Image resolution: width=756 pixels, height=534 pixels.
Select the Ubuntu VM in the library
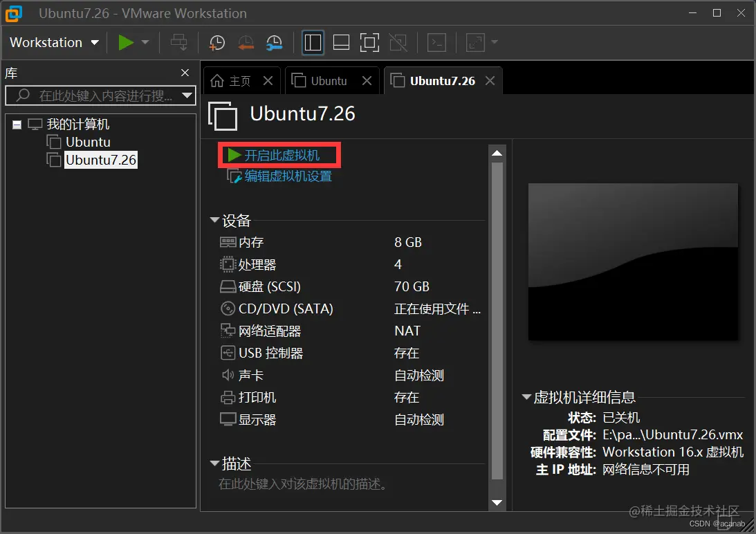(89, 142)
